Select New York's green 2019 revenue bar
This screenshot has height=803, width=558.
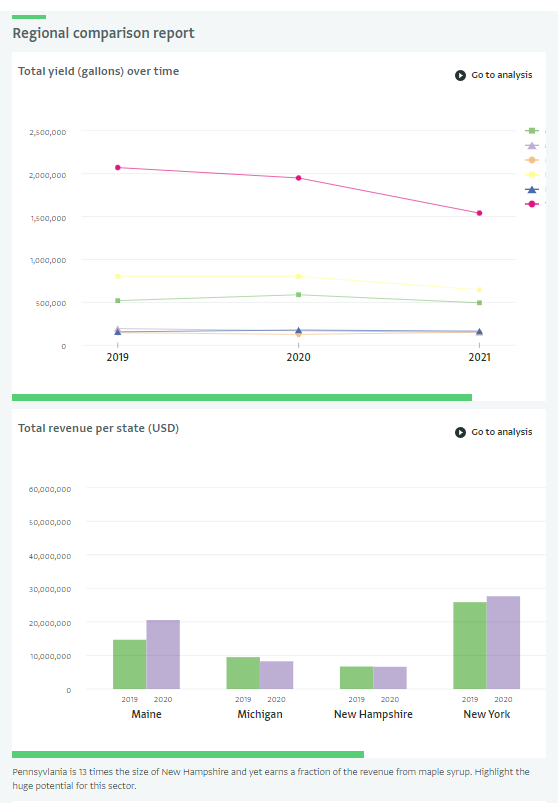[469, 645]
